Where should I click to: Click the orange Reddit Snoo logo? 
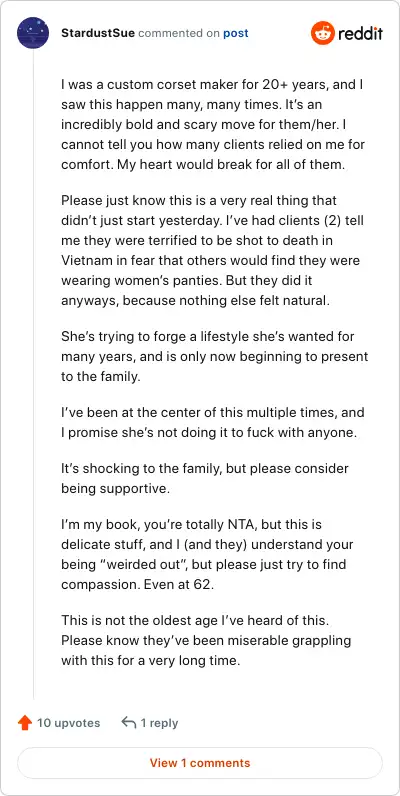point(322,33)
